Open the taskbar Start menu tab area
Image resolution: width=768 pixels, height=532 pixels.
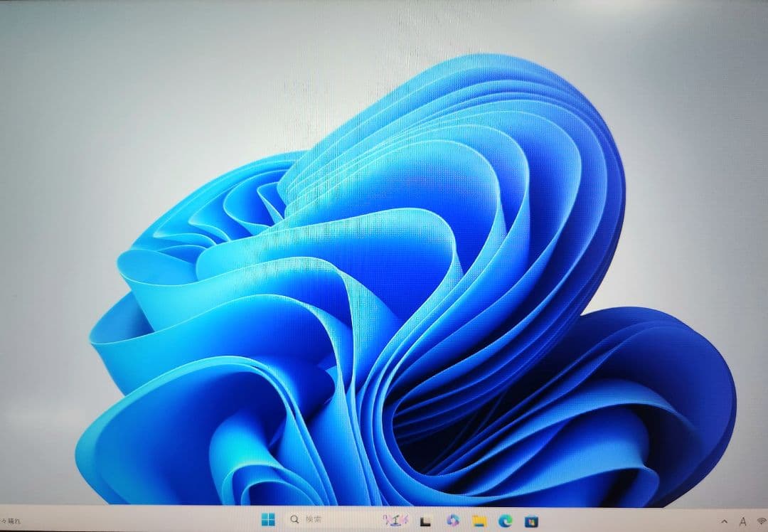[267, 520]
